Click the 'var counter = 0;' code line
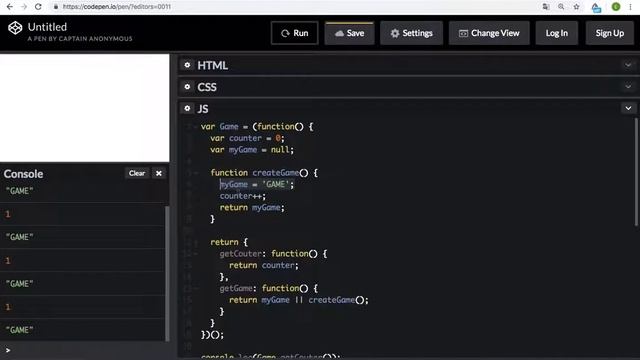The height and width of the screenshot is (360, 640). click(247, 138)
